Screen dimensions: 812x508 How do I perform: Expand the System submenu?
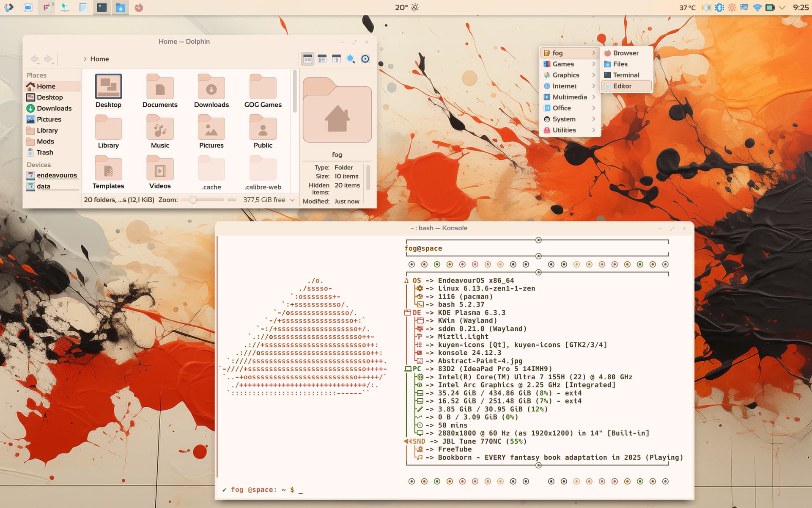[x=570, y=119]
